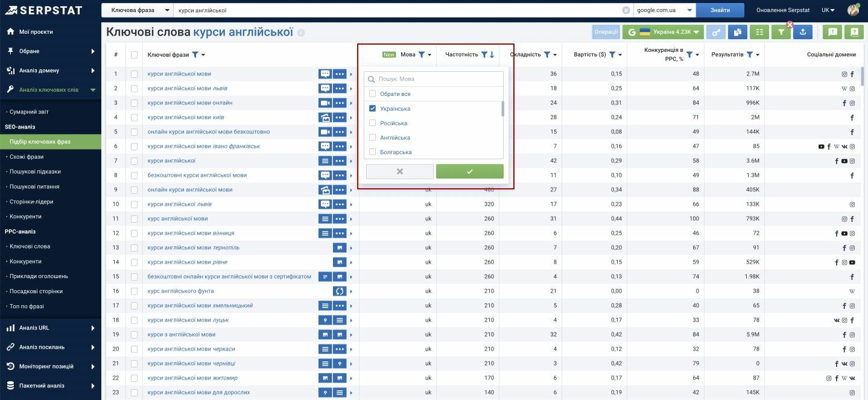Click the export upload toolbar icon
Viewport: 868px width, 400px height.
(803, 32)
